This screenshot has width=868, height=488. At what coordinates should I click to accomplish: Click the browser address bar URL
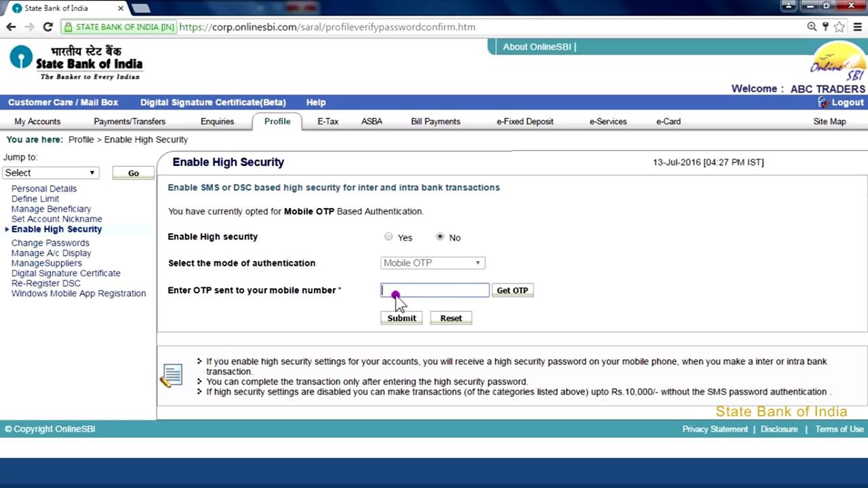point(328,27)
